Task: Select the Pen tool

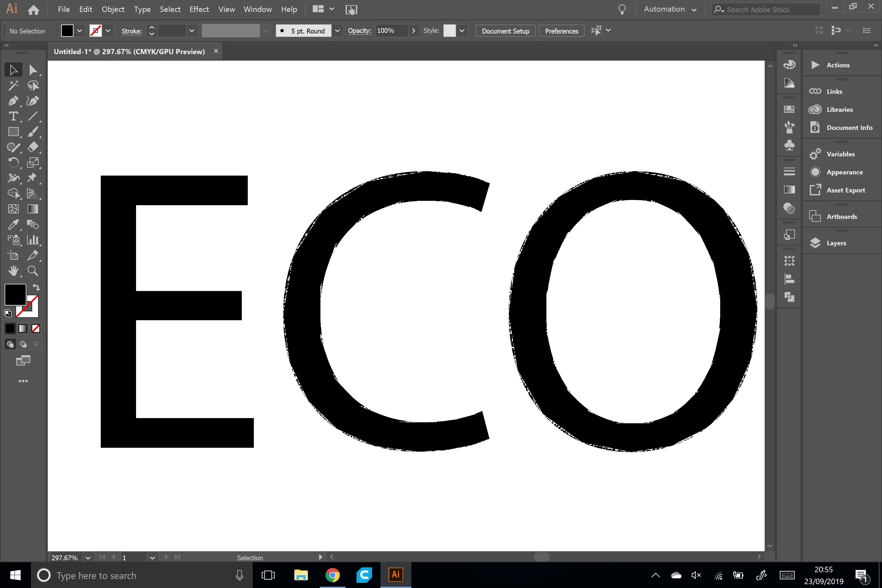Action: (13, 101)
